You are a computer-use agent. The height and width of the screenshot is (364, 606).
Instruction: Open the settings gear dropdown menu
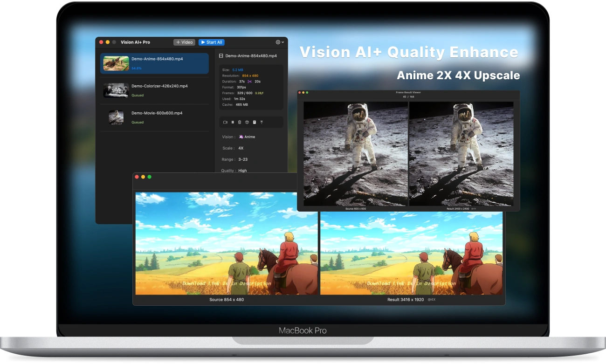(x=280, y=42)
